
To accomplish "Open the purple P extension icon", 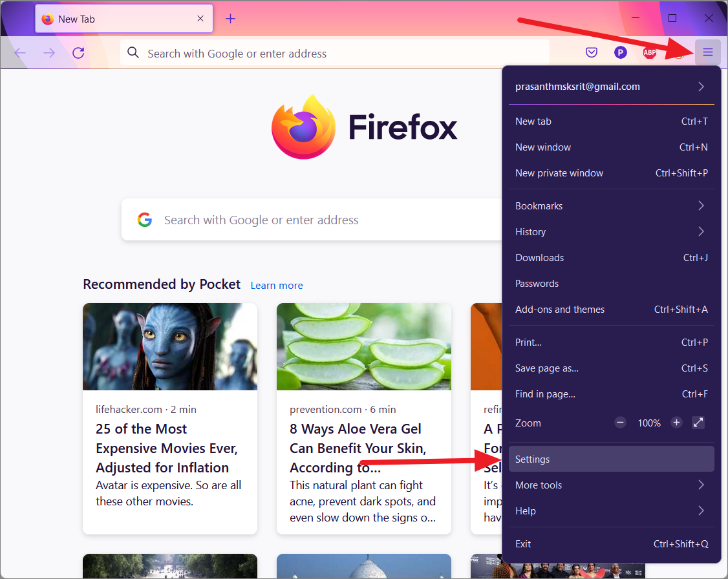I will [620, 52].
